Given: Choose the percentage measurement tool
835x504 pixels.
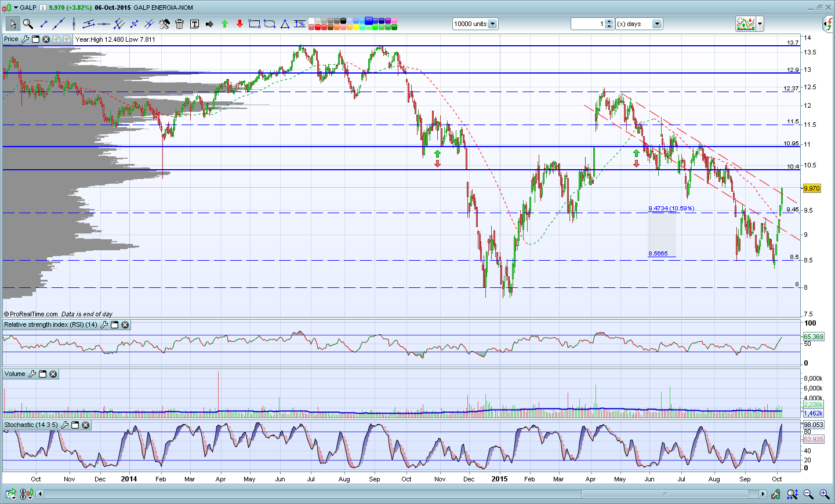Looking at the screenshot, I should (x=300, y=24).
